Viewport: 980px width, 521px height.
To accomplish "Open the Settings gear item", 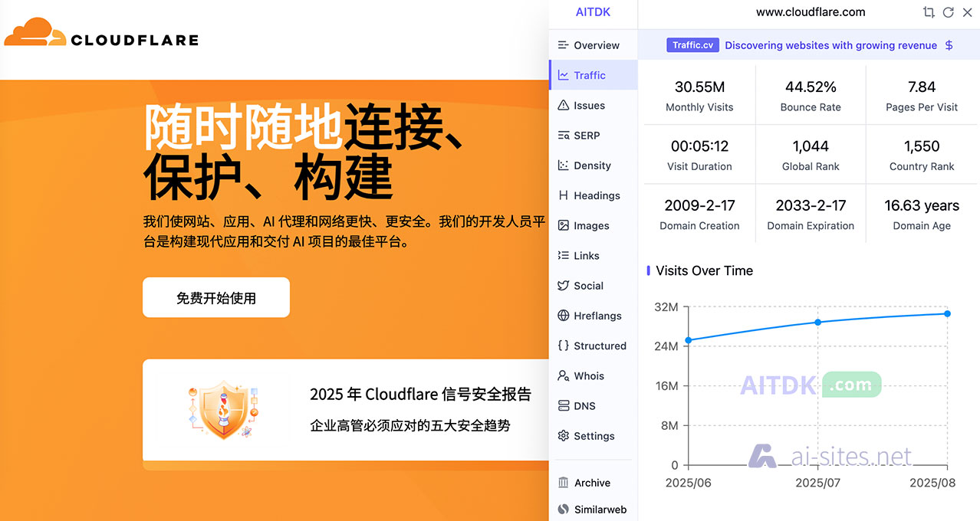I will pyautogui.click(x=594, y=436).
